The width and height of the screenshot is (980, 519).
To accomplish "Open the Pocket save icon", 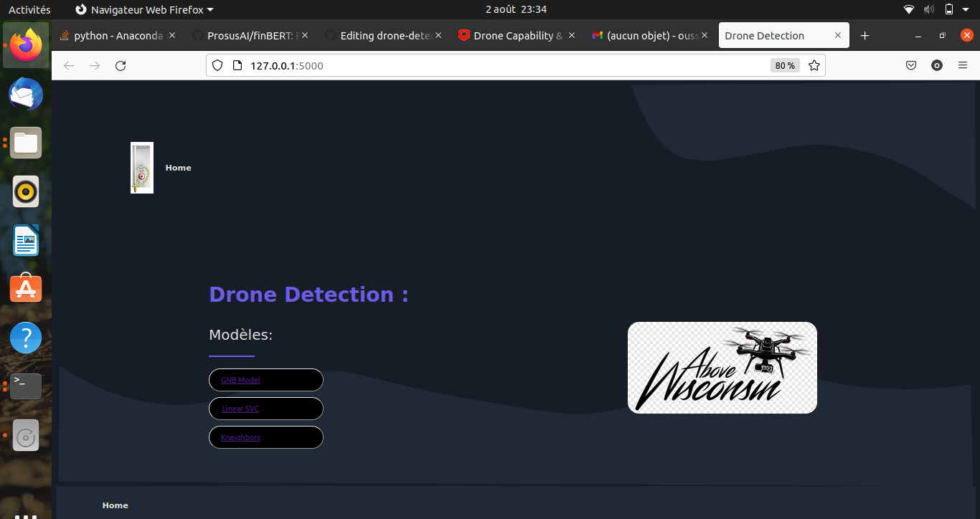I will [911, 66].
